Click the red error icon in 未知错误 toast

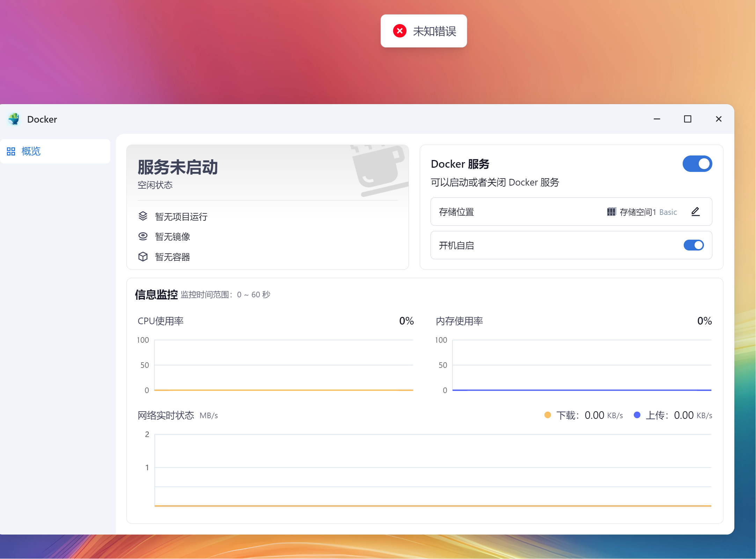coord(400,31)
